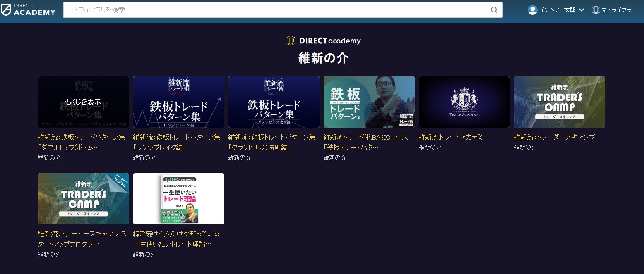644x274 pixels.
Task: Open the Trader's Camp thumbnail without the スタートアップ ribbon
Action: pyautogui.click(x=560, y=102)
